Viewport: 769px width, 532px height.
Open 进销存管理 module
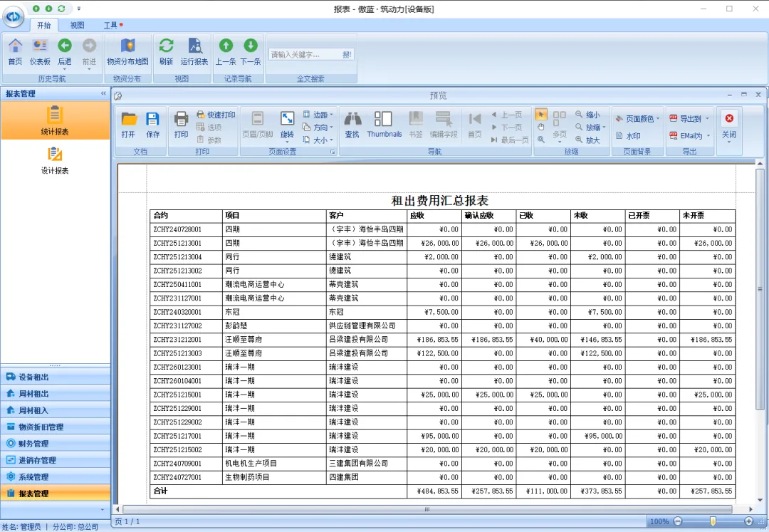point(55,460)
